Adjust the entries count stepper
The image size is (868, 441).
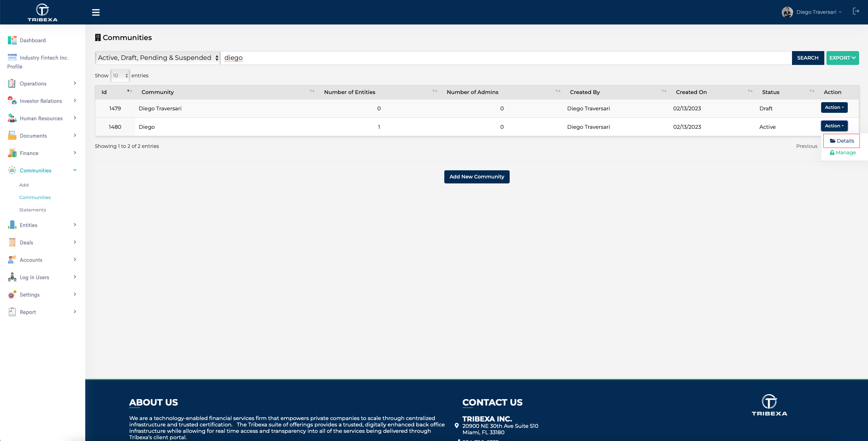(126, 76)
